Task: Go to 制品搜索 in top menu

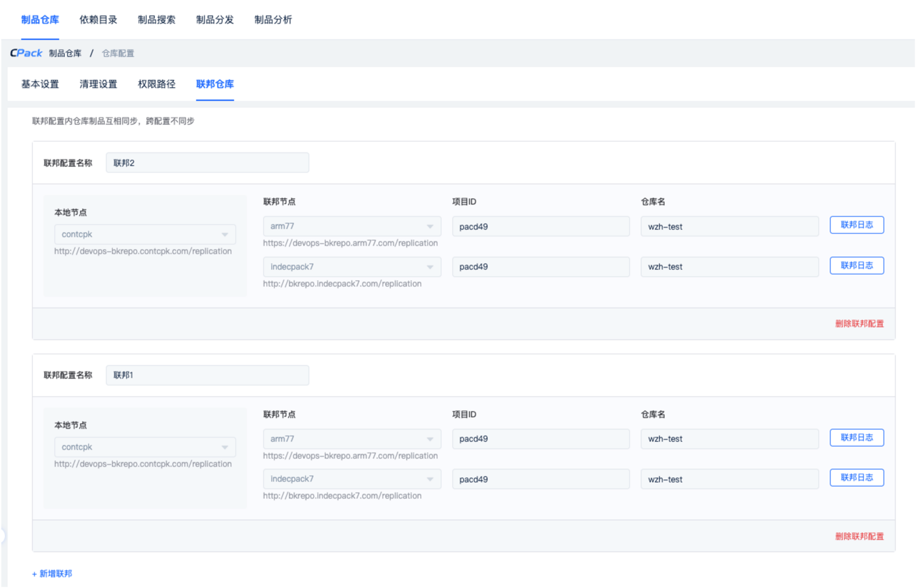Action: 156,20
